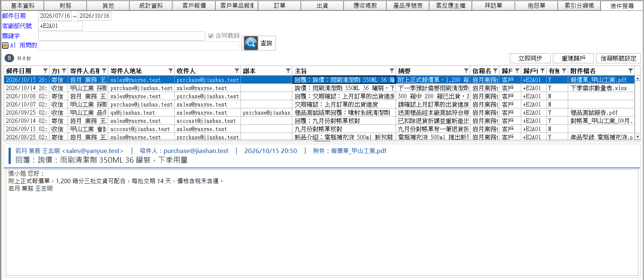Select the row with attachment 下季需求數量表.xlsx
This screenshot has height=280, width=644.
click(x=320, y=88)
